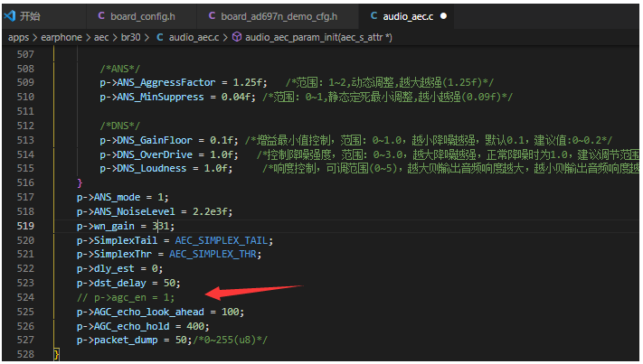Click the C icon on board_ad697n_demo_cfg.h tab
The height and width of the screenshot is (364, 643).
[212, 16]
